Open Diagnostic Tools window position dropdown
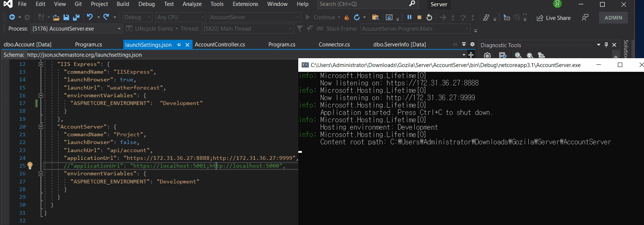 coord(599,45)
